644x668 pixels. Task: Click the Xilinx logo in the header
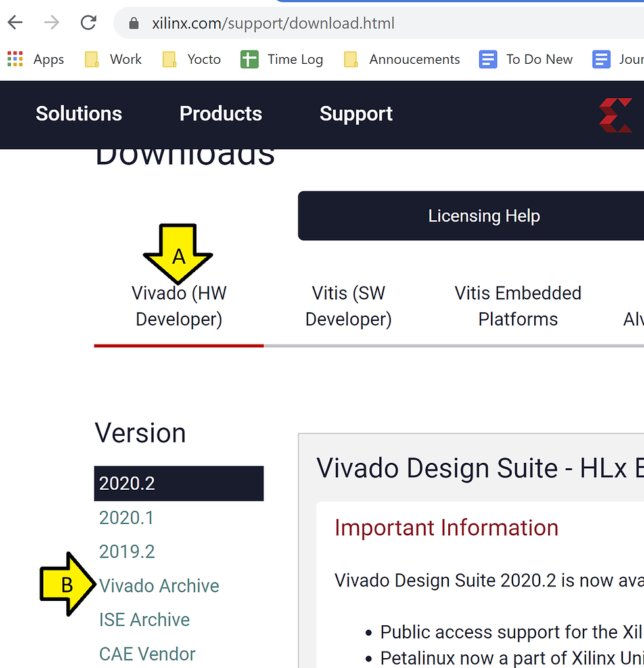616,115
